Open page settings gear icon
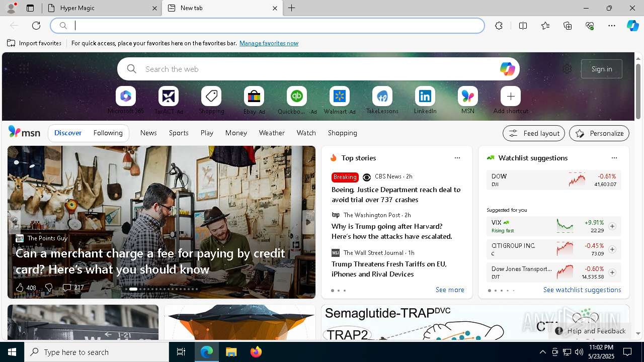This screenshot has width=644, height=362. tap(567, 69)
